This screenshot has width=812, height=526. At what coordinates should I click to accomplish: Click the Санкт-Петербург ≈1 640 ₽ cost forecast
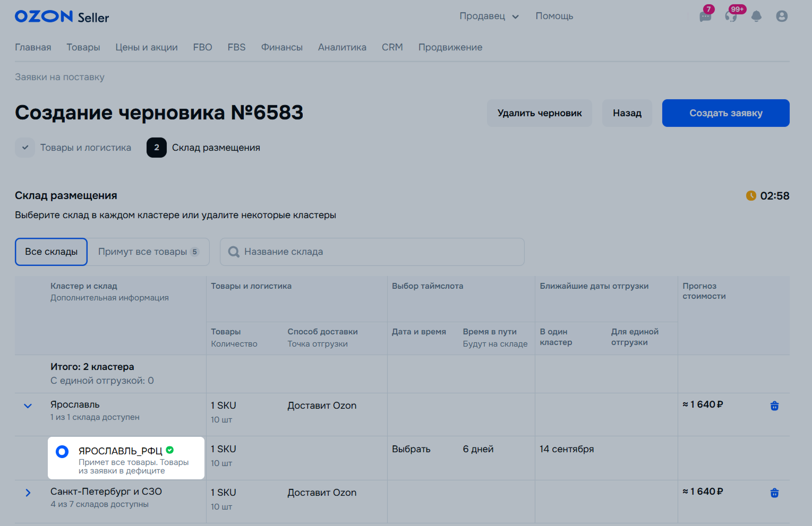(703, 491)
